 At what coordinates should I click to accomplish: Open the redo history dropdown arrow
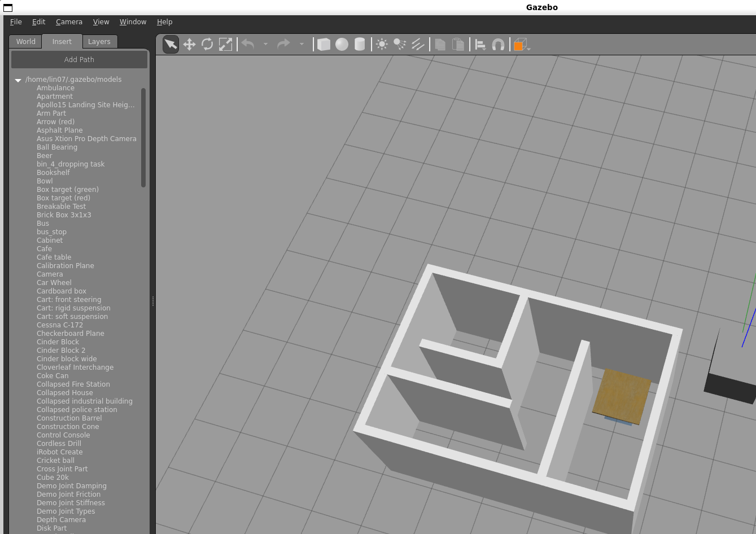pyautogui.click(x=301, y=44)
